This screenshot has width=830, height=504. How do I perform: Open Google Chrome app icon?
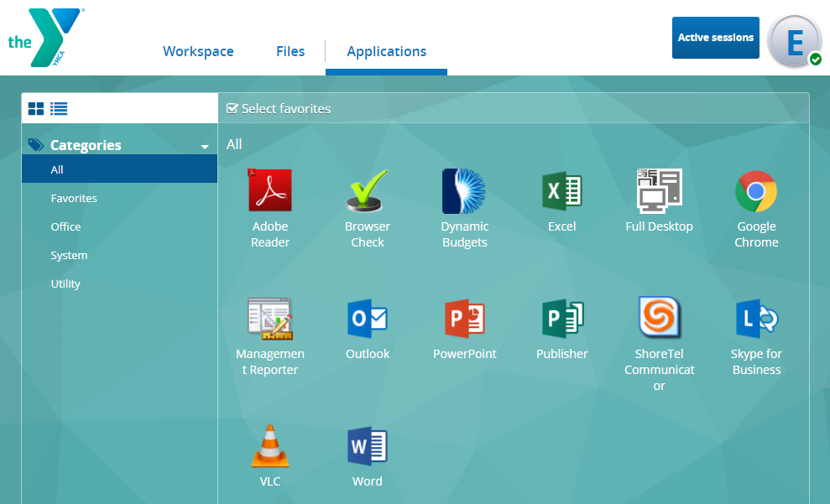pyautogui.click(x=756, y=190)
